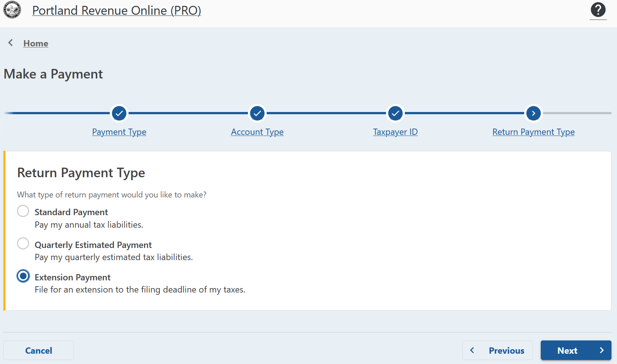Select the Quarterly Estimated Payment option
Viewport: 617px width, 364px height.
click(23, 243)
